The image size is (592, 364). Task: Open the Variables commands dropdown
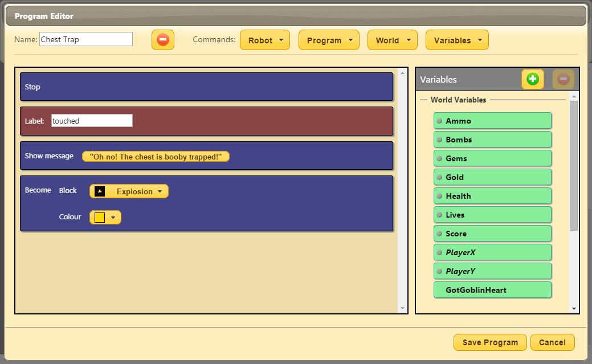pyautogui.click(x=457, y=40)
